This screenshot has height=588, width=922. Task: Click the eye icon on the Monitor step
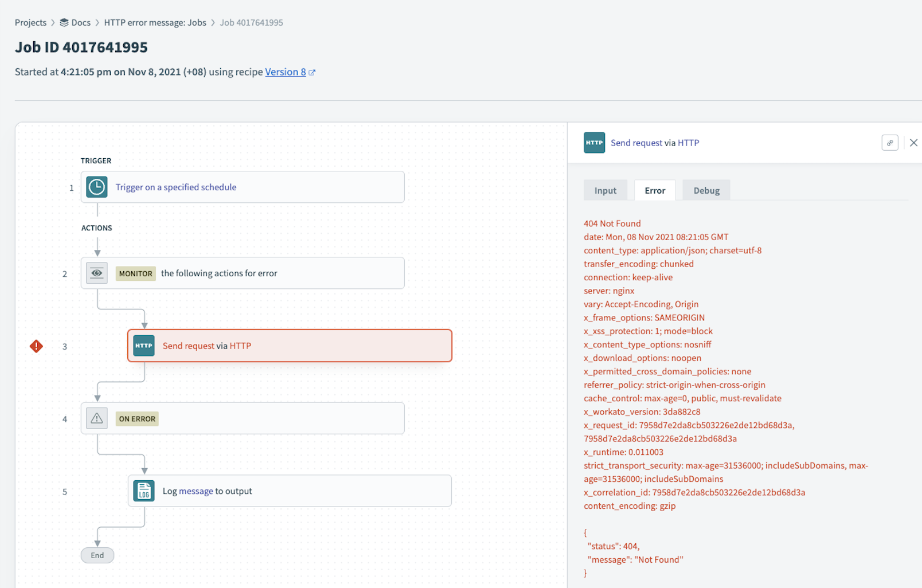click(97, 273)
